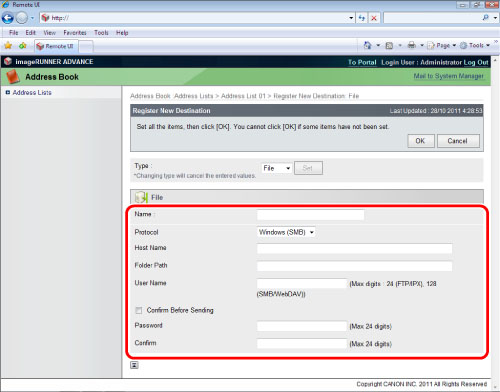Click the Name input field
Image resolution: width=500 pixels, height=392 pixels.
click(x=310, y=215)
